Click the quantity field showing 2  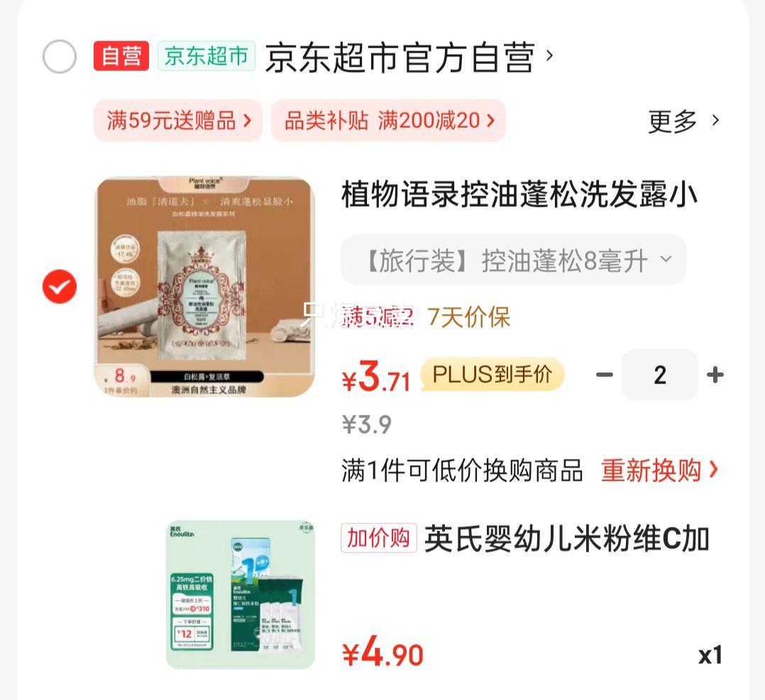pos(660,375)
